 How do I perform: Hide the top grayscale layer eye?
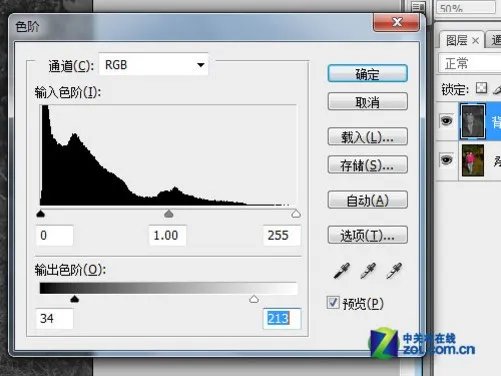coord(446,120)
